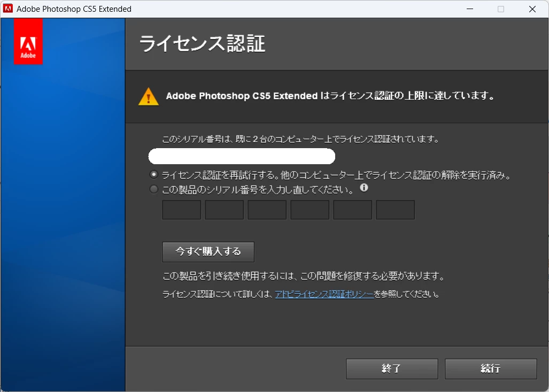
Task: Close the Photoshop CS5 license window
Action: click(532, 9)
